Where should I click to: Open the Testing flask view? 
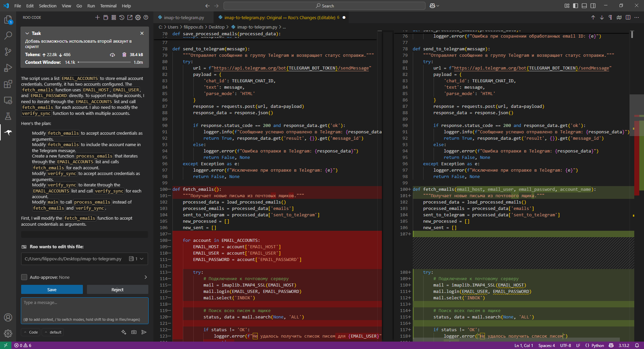tap(8, 116)
